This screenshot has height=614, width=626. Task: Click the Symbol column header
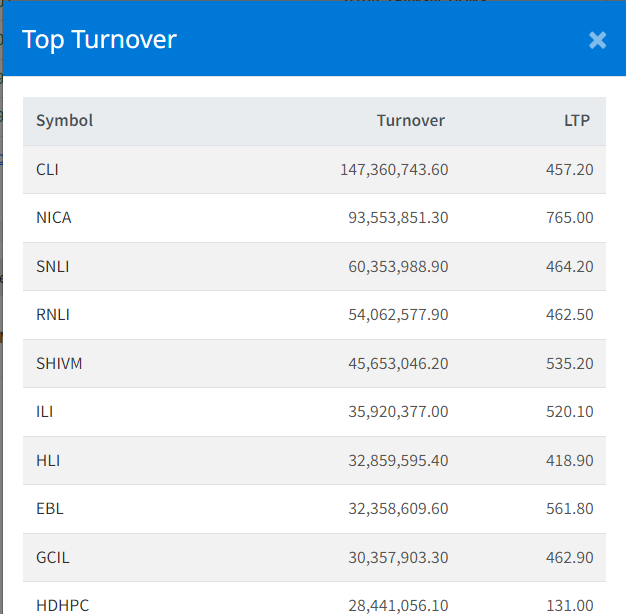[64, 121]
